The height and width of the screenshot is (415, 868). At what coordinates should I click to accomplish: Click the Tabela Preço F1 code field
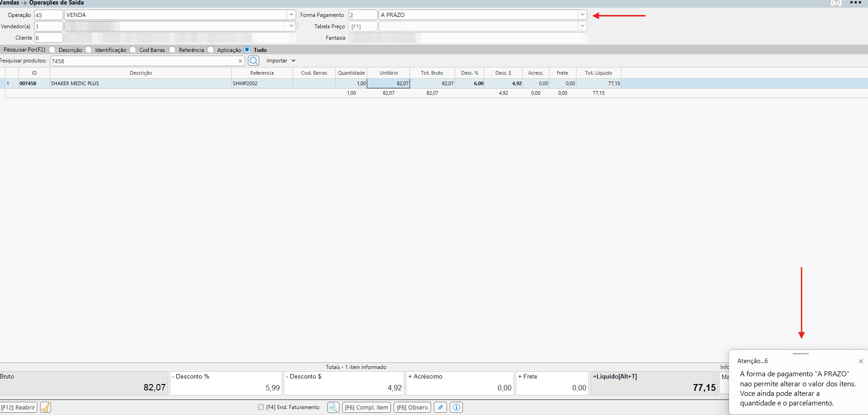click(363, 26)
